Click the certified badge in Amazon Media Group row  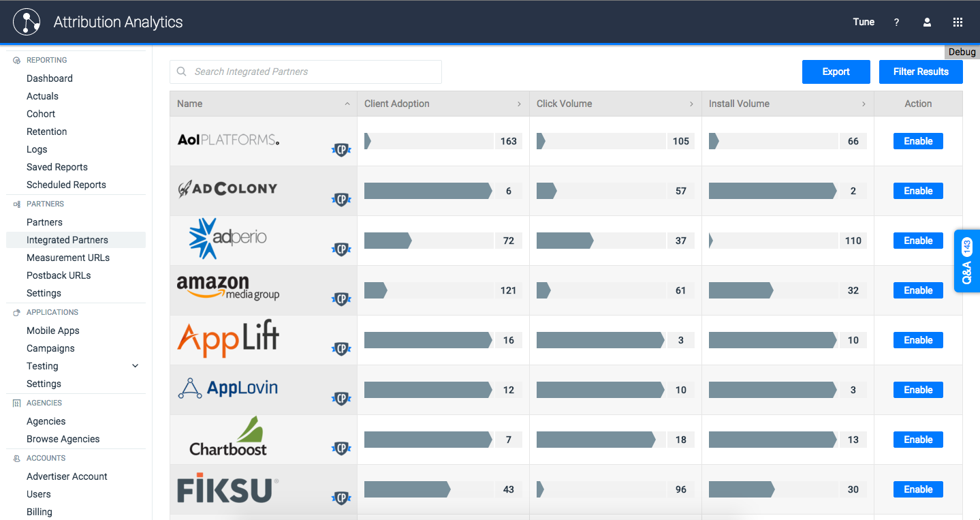[341, 299]
